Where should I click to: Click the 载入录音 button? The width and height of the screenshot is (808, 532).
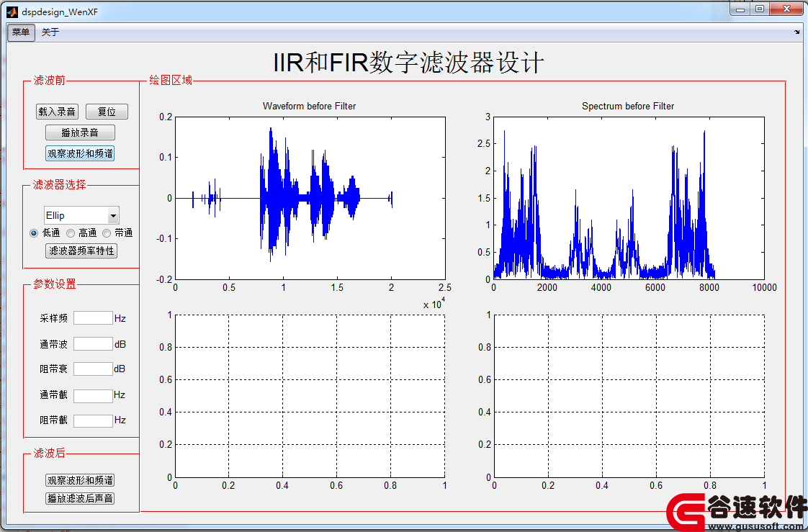57,112
